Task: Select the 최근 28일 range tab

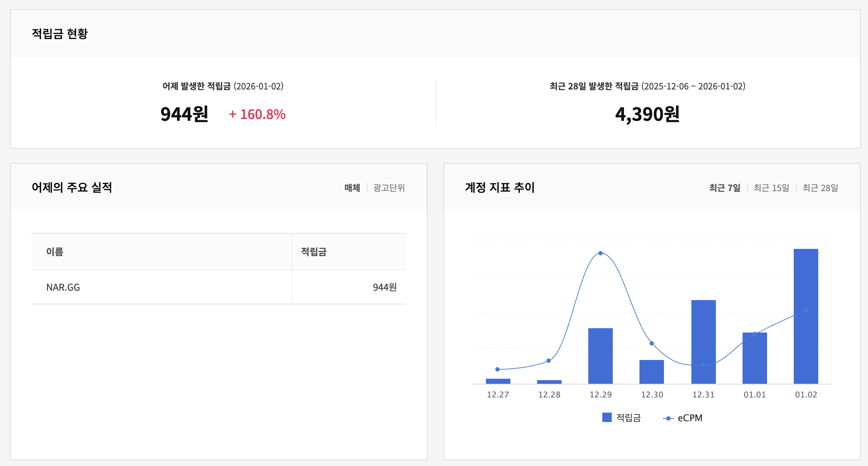Action: point(820,188)
